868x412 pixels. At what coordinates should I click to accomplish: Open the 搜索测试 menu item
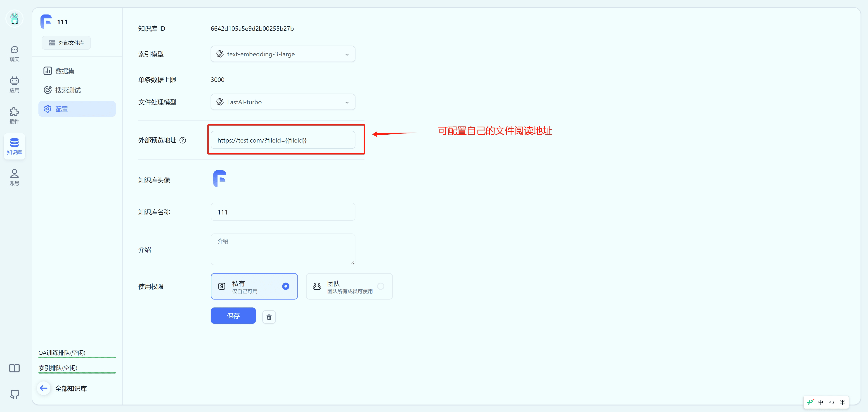point(68,90)
